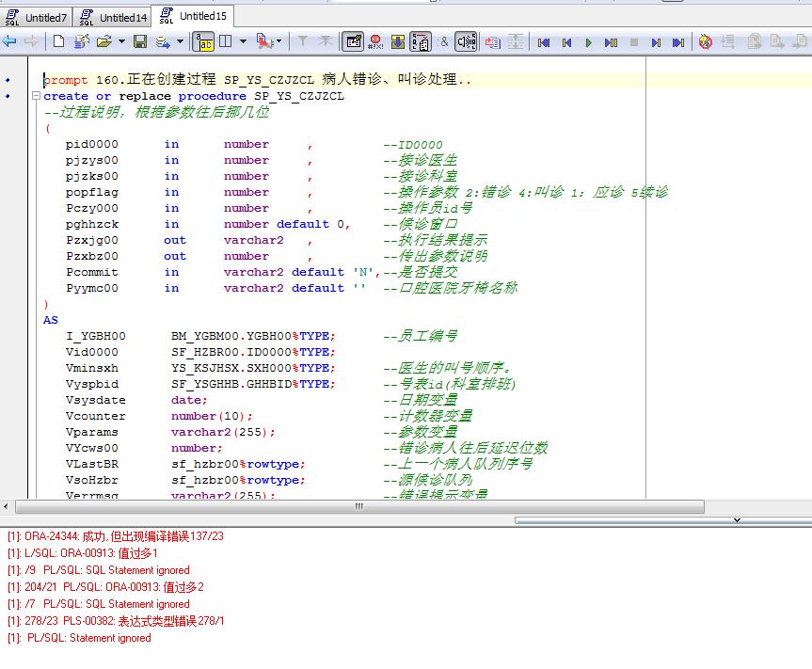Click the editor horizontal scrollbar thumb
Image resolution: width=812 pixels, height=669 pixels.
358,506
